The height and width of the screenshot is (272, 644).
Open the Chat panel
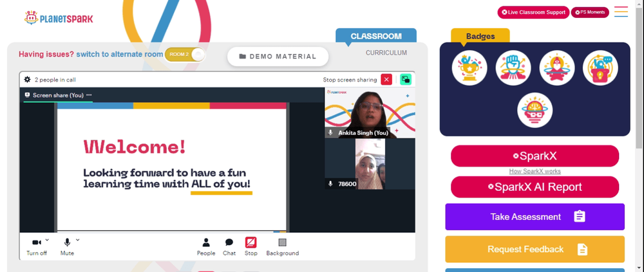coord(229,247)
